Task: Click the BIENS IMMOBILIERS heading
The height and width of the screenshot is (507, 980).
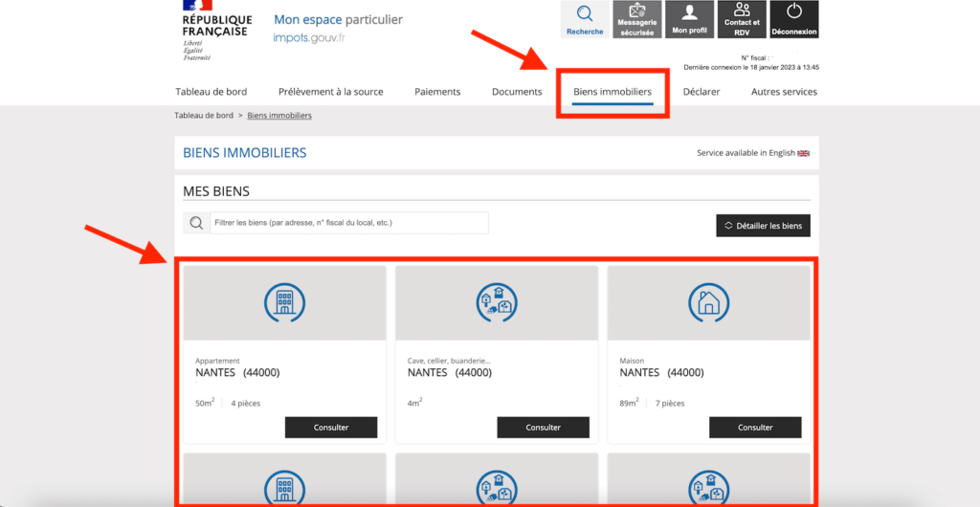Action: (244, 153)
